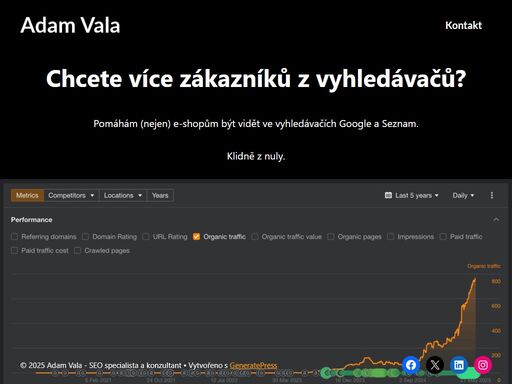This screenshot has width=512, height=384.
Task: Uncheck the Organic traffic checkbox
Action: pos(196,237)
